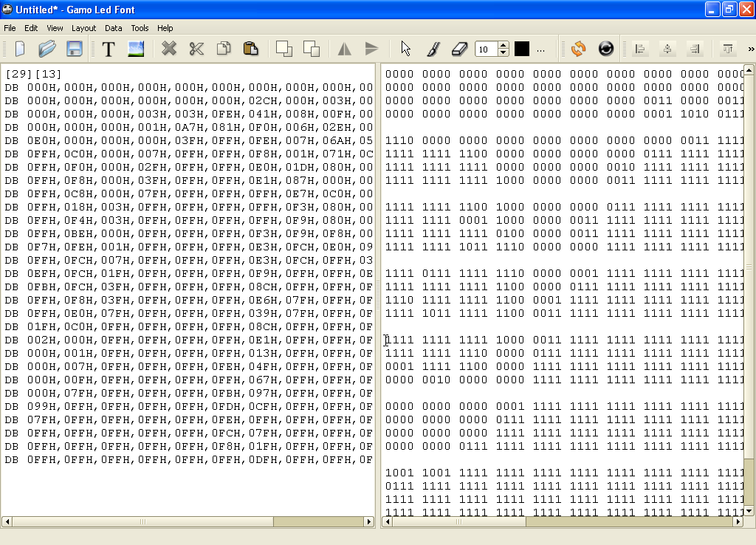Click right pane vertical scrollbar down arrow
Image resolution: width=756 pixels, height=545 pixels.
coord(749,511)
